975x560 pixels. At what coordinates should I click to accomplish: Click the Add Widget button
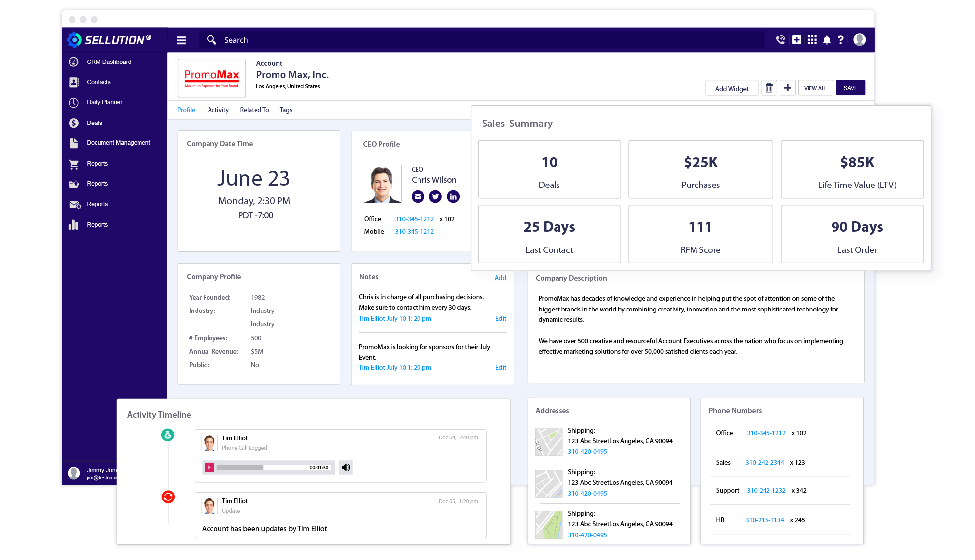(x=732, y=88)
